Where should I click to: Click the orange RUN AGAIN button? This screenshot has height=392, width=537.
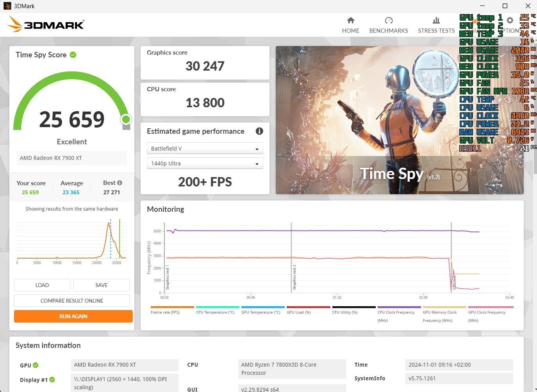coord(73,316)
